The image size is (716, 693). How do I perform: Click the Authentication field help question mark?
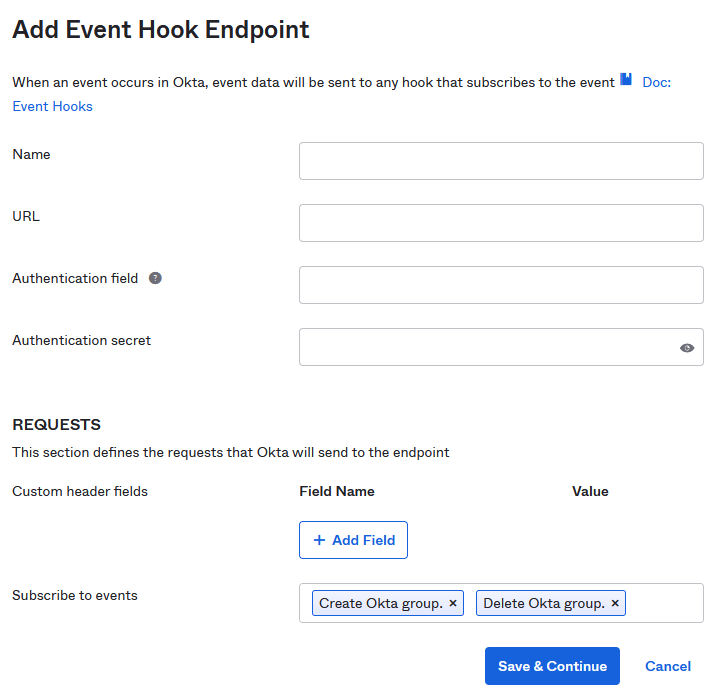(x=155, y=278)
